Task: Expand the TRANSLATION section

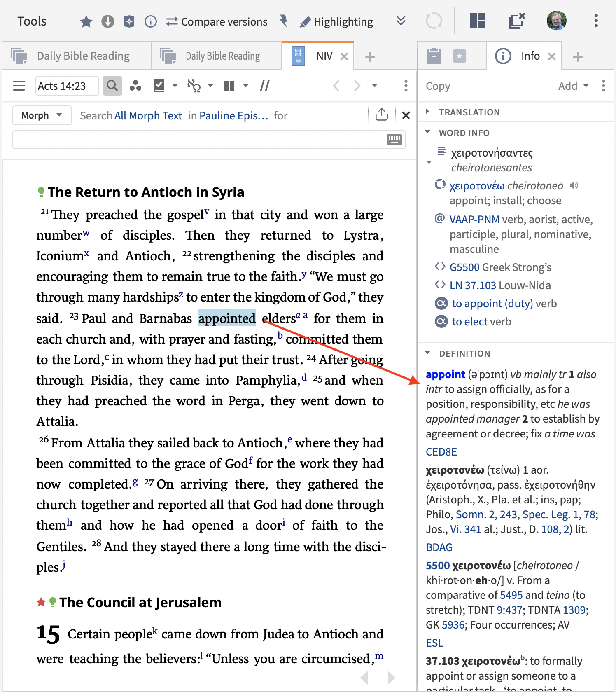Action: tap(427, 112)
